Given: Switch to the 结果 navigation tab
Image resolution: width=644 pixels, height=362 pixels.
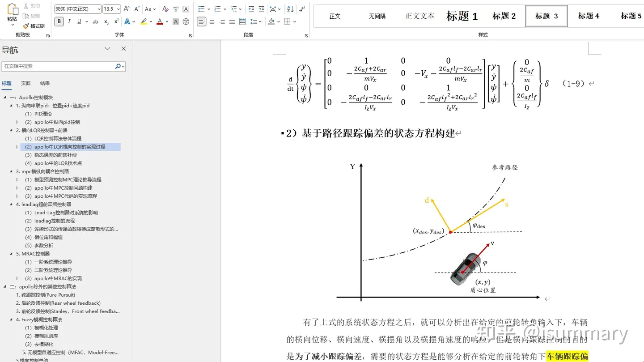Looking at the screenshot, I should pyautogui.click(x=44, y=82).
